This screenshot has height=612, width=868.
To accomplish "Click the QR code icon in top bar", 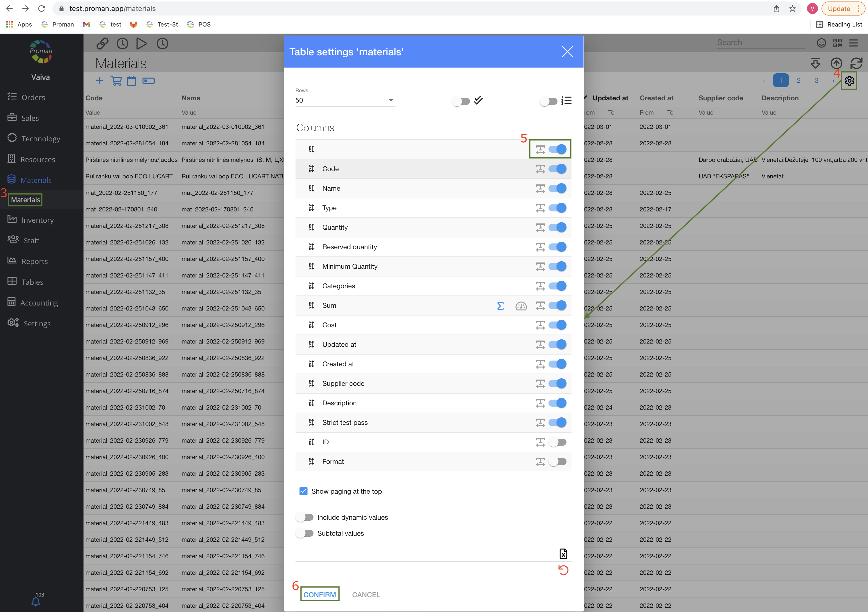I will pyautogui.click(x=837, y=43).
